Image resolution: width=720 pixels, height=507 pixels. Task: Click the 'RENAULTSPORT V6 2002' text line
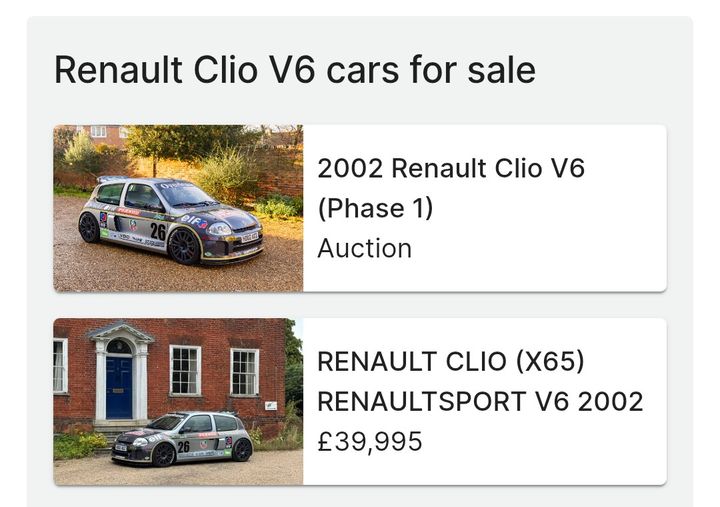pos(480,401)
